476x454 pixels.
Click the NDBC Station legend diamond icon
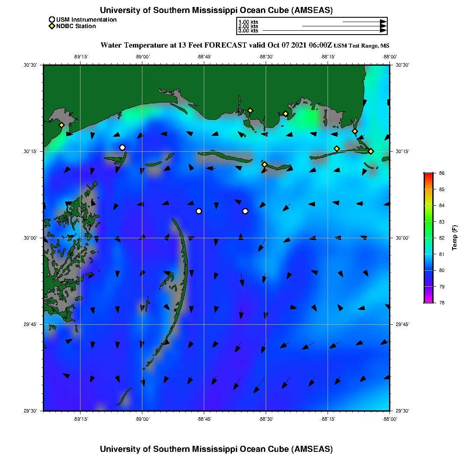(52, 26)
